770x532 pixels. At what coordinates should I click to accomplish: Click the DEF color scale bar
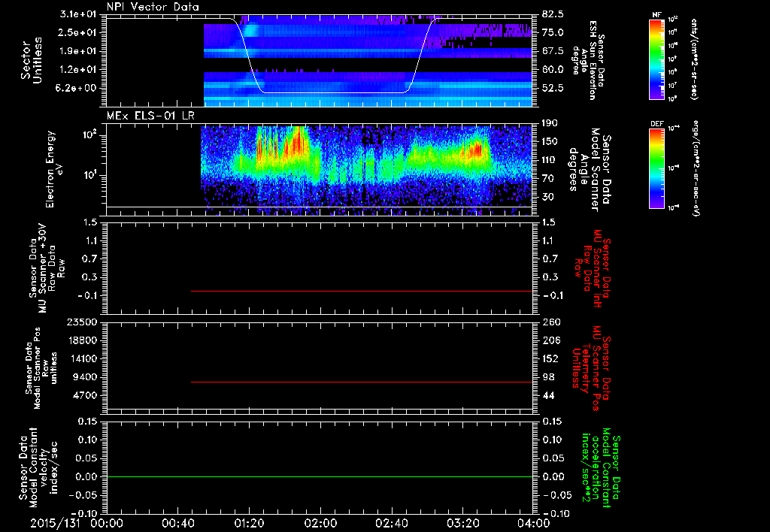(656, 168)
